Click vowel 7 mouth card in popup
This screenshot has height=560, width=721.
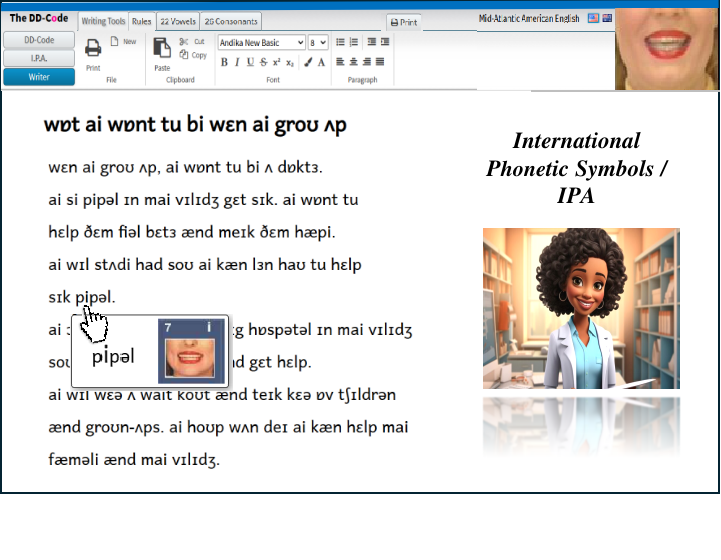[191, 351]
